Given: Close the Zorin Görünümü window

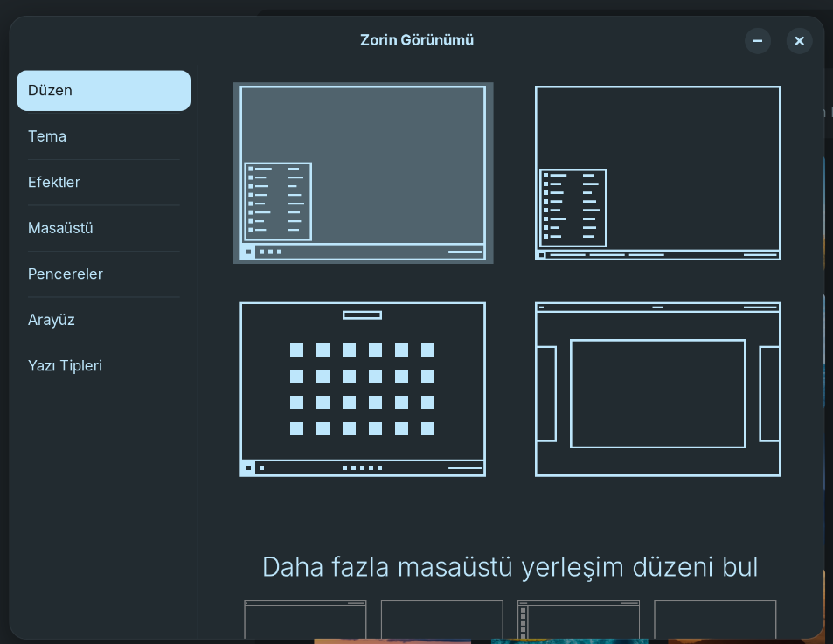Looking at the screenshot, I should 799,41.
